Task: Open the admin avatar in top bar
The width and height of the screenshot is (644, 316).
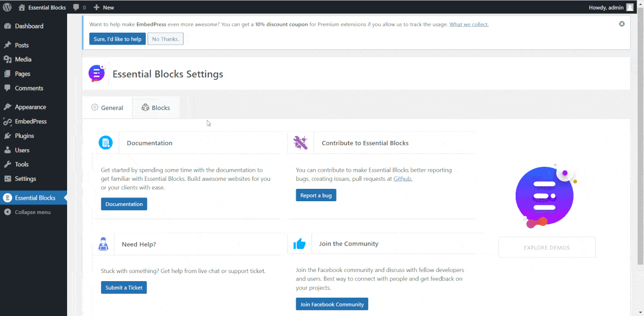Action: 630,7
